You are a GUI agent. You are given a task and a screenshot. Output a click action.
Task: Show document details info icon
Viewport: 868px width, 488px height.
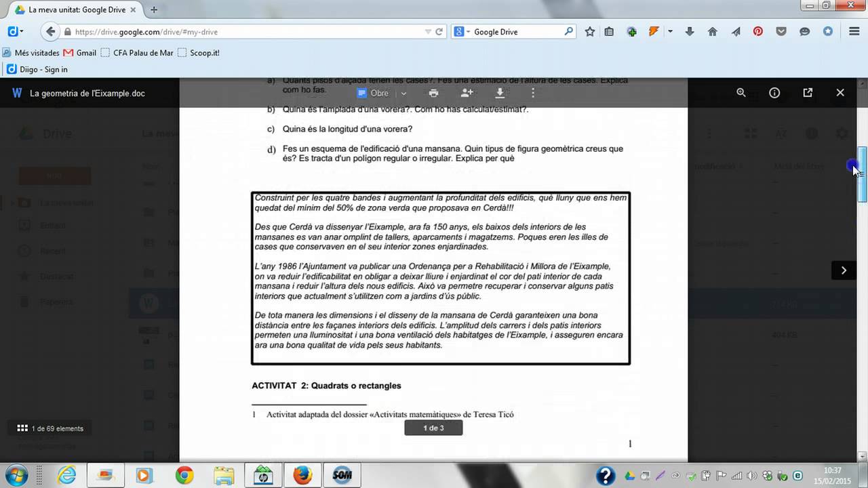pos(774,93)
